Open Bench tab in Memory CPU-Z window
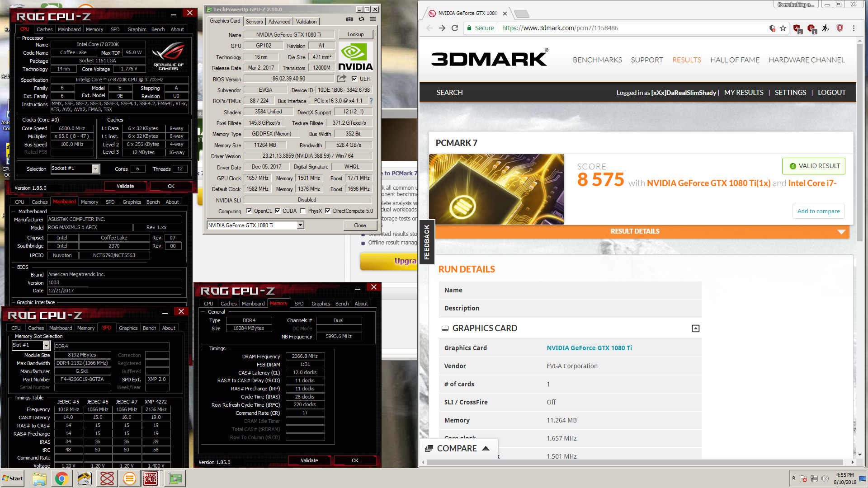Viewport: 868px width, 488px height. [x=342, y=304]
